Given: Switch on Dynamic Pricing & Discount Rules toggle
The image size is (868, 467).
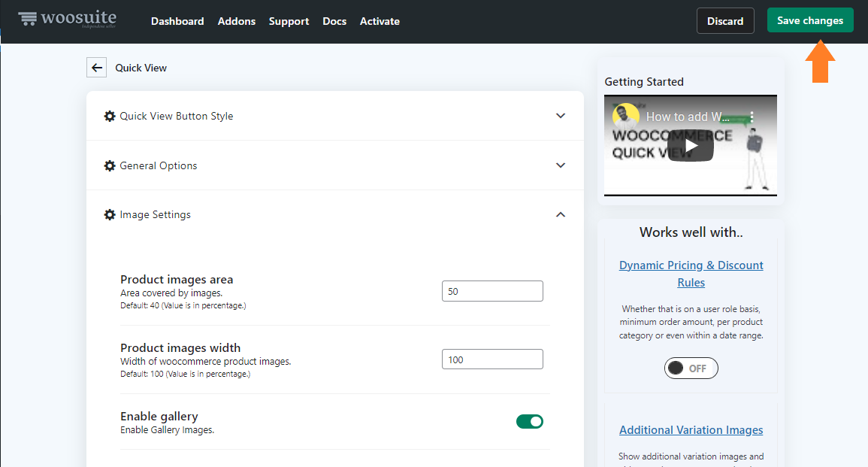Looking at the screenshot, I should [691, 368].
